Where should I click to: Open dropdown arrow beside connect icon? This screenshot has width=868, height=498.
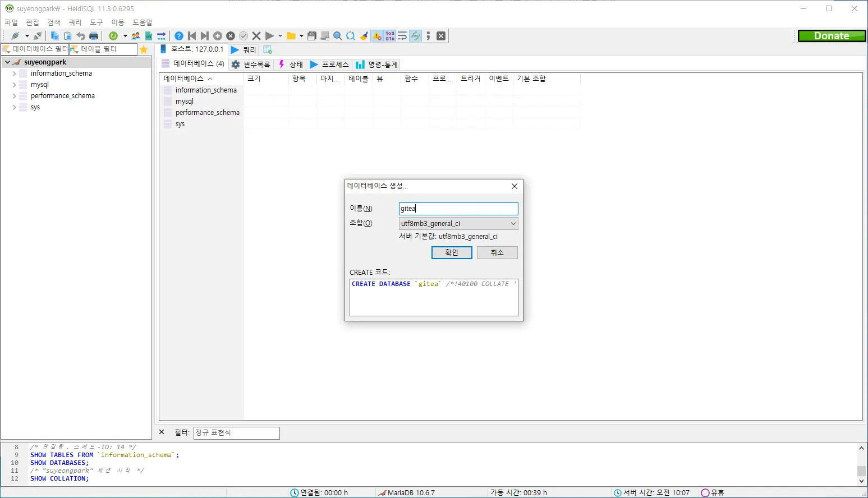pos(26,36)
